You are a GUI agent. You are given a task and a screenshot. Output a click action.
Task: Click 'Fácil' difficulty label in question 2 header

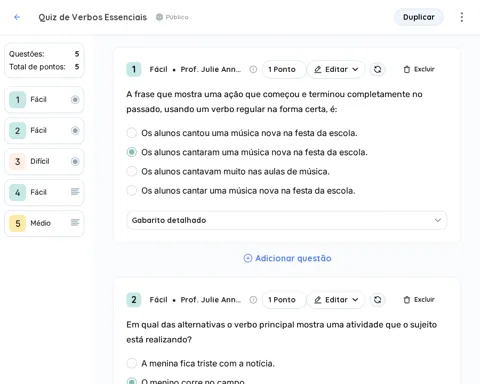coord(159,300)
